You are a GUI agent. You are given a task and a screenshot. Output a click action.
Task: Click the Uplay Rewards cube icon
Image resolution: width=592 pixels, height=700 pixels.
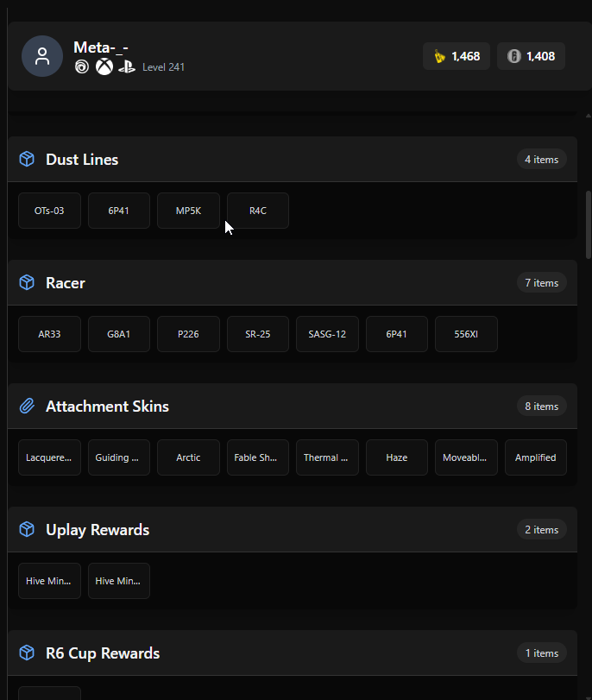pos(27,529)
